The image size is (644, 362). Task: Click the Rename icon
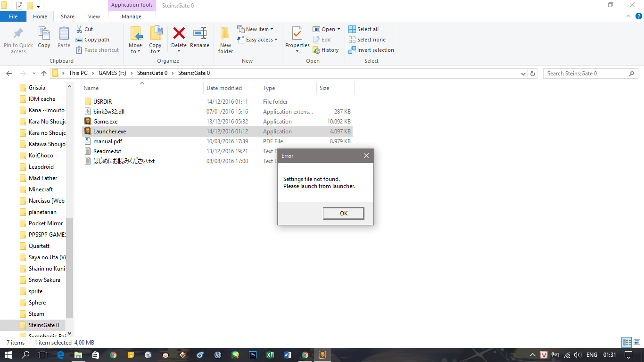(200, 33)
